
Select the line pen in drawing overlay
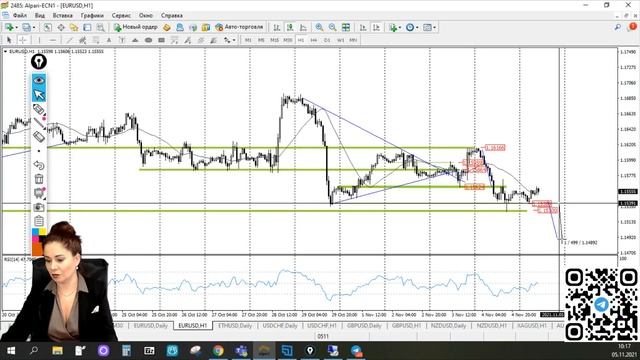pos(39,123)
